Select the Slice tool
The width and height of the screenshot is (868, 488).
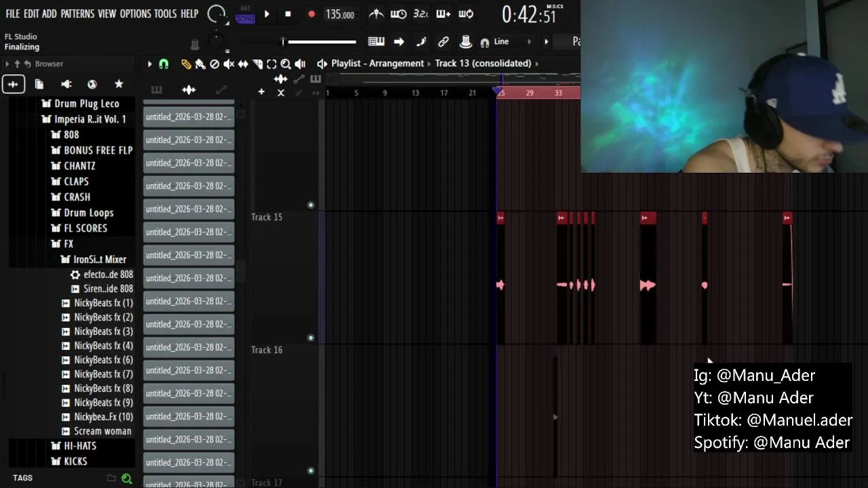(257, 64)
